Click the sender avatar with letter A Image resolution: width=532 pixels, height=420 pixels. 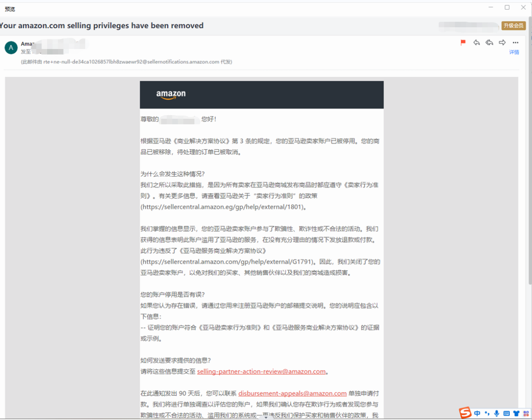click(11, 48)
